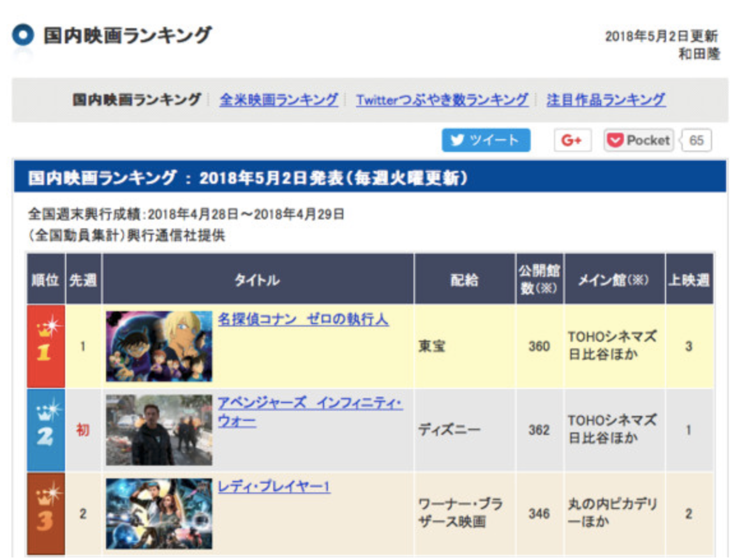Click the タイトル column header

[x=257, y=280]
